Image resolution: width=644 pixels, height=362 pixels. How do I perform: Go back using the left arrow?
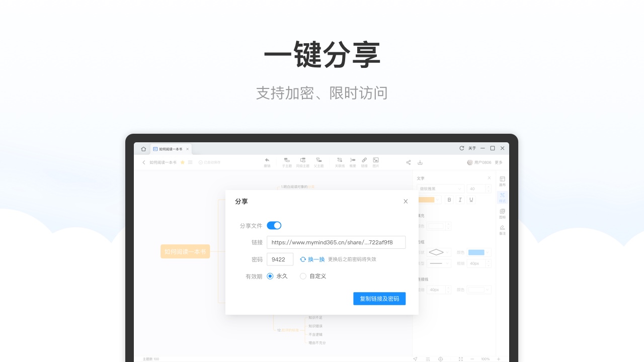click(144, 162)
